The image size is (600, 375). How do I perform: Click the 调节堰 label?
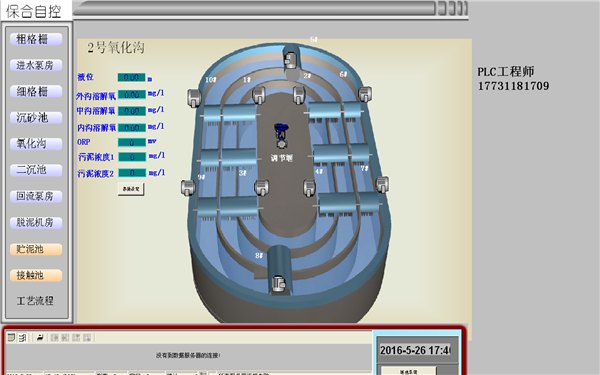282,158
